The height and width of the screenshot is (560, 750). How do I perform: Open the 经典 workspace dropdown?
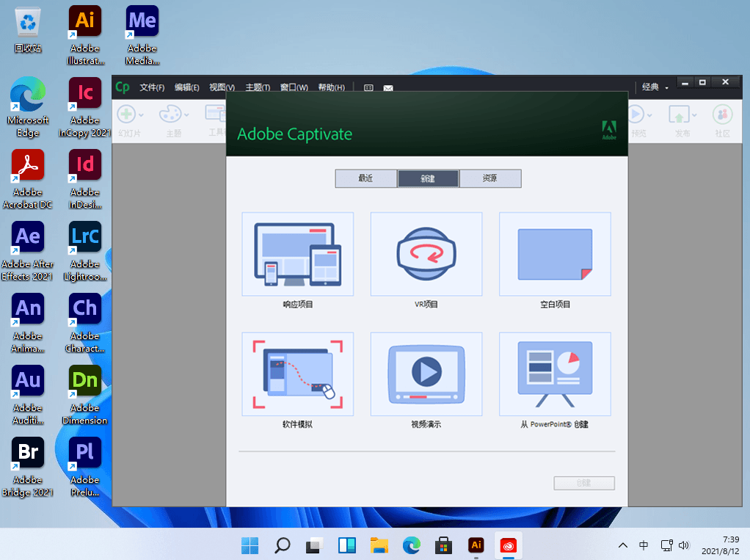[x=655, y=87]
